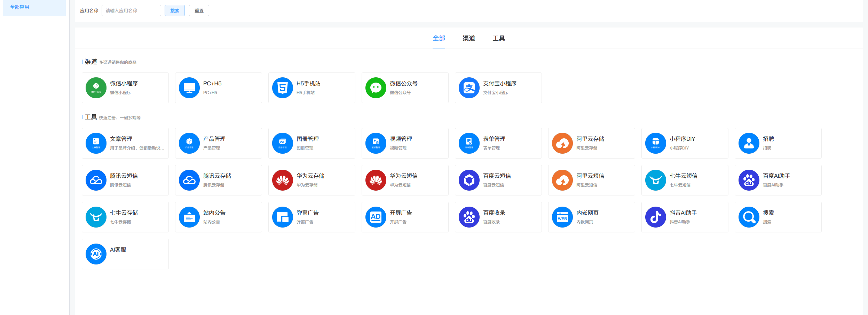
Task: Click the 搜索 search button
Action: [x=175, y=10]
